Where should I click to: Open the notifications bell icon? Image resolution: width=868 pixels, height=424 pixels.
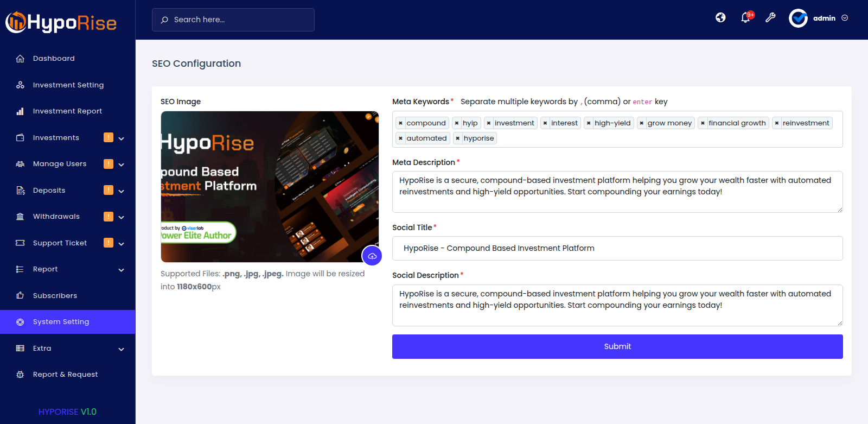click(746, 18)
